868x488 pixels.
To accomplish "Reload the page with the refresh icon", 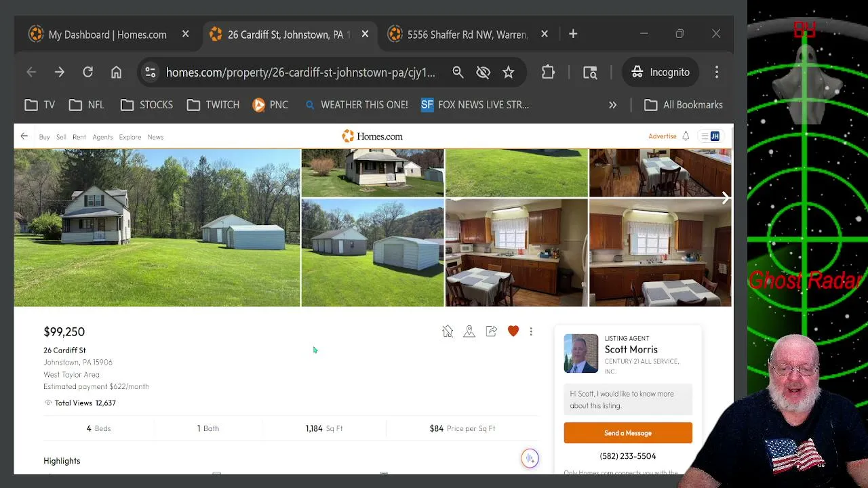I will [87, 72].
